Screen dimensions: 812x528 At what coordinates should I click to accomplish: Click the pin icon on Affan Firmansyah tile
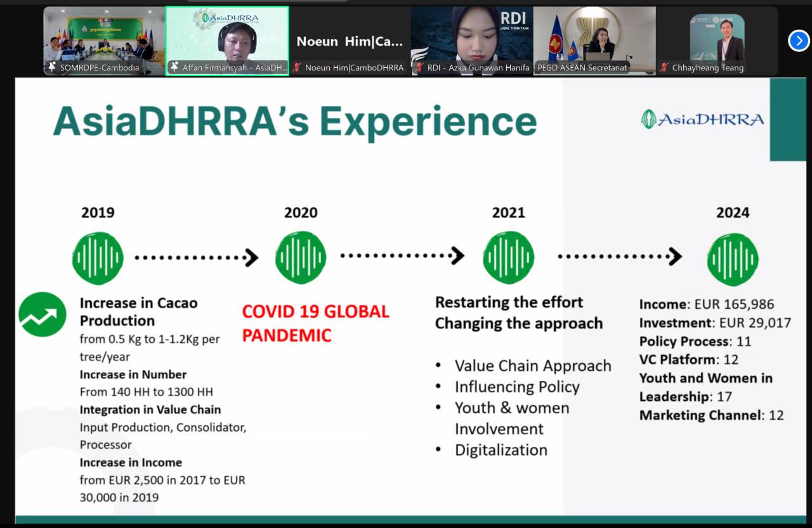[174, 67]
